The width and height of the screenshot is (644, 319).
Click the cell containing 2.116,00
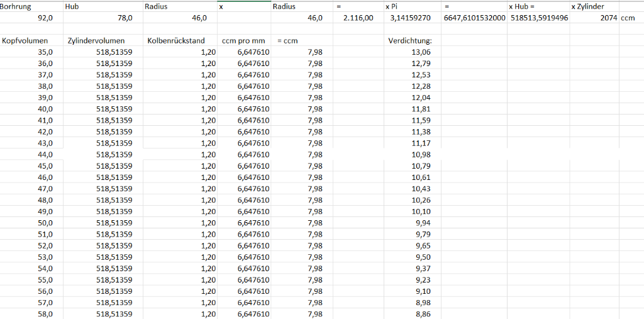358,18
